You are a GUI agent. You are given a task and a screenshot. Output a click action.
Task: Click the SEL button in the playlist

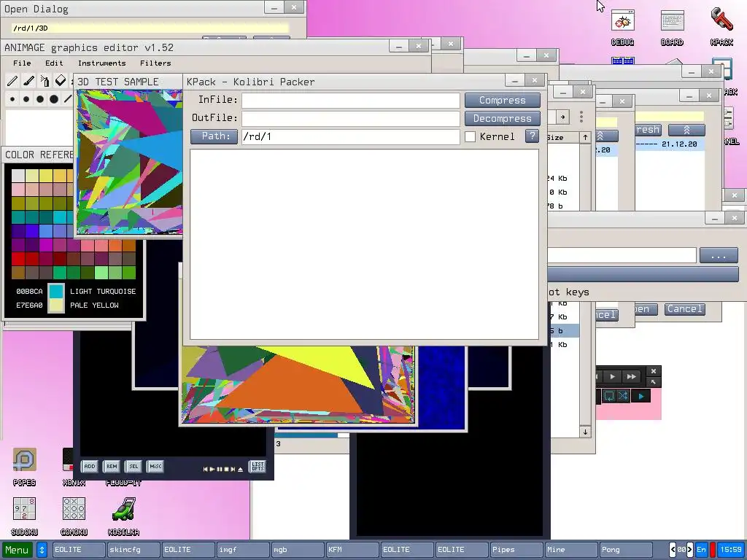pyautogui.click(x=133, y=466)
